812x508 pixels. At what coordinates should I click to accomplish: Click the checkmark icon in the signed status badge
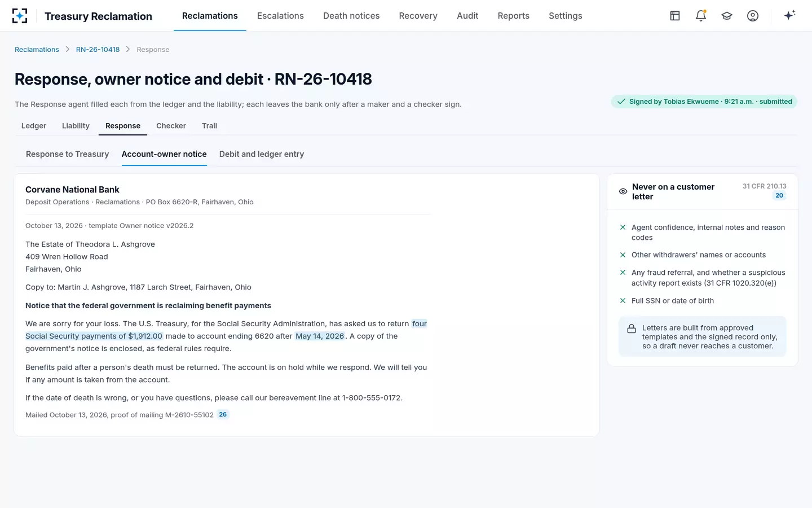(621, 102)
